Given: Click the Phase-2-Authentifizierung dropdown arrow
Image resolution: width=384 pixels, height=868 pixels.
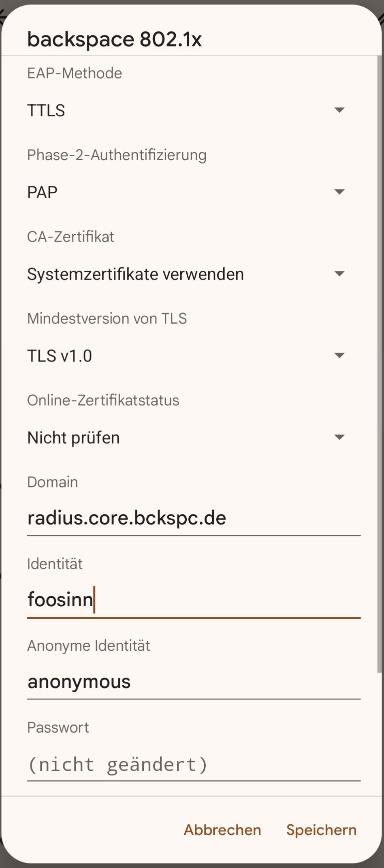Looking at the screenshot, I should [x=339, y=192].
